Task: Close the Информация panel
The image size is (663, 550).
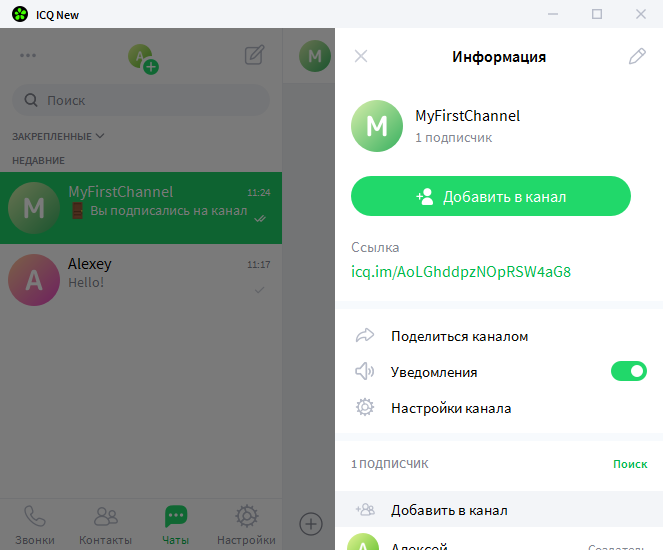Action: pos(361,56)
